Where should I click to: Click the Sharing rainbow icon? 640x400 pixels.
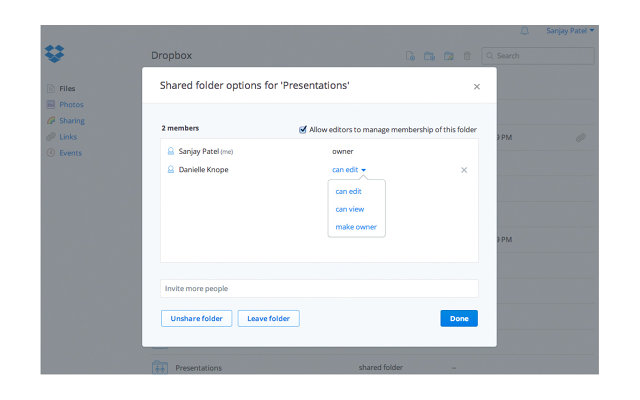click(51, 120)
